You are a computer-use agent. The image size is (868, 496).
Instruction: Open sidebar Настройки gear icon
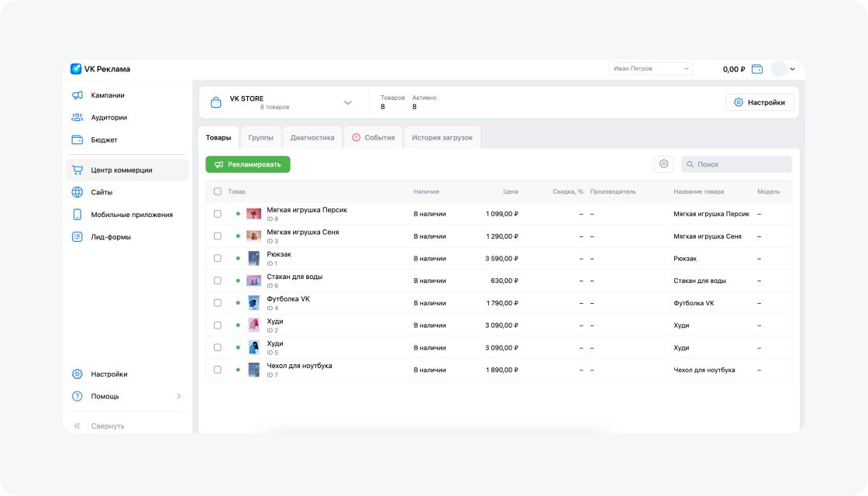(x=77, y=374)
